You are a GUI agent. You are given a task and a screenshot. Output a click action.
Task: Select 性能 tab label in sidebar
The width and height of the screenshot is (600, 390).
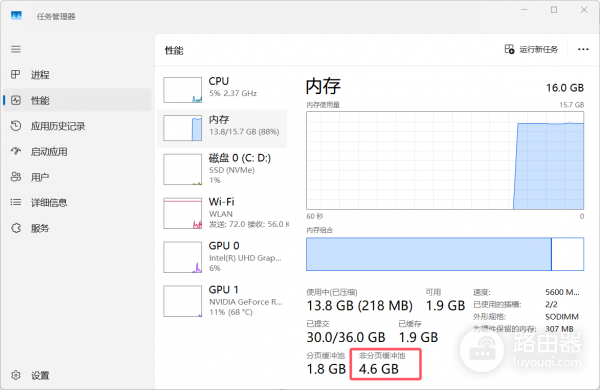click(x=40, y=101)
